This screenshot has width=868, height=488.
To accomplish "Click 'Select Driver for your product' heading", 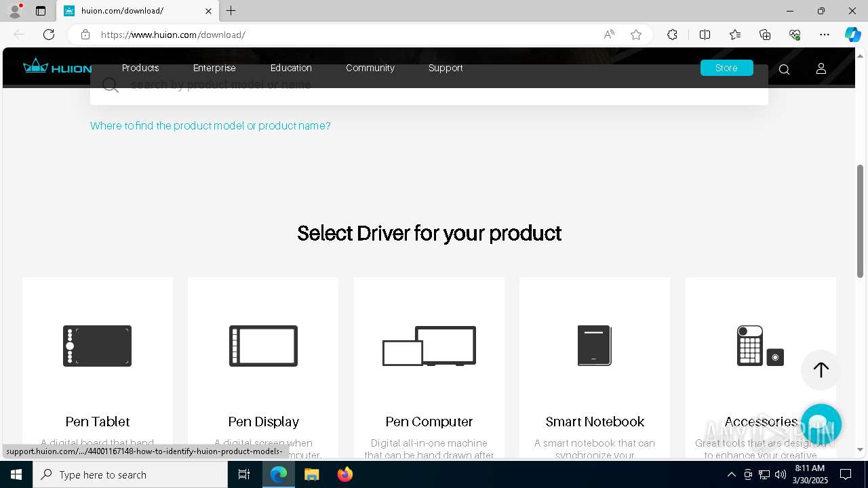I will tap(429, 233).
